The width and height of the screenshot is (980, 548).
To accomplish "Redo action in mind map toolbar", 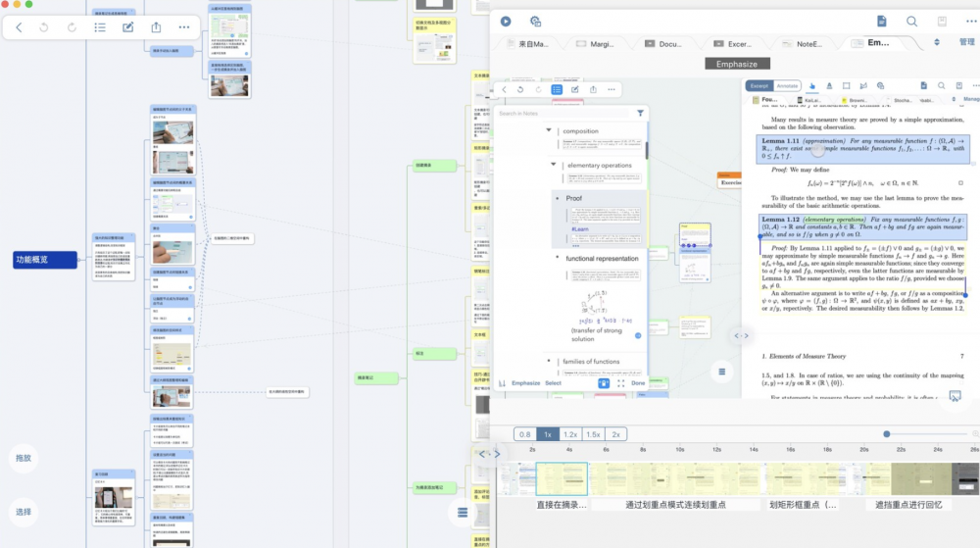I will pyautogui.click(x=72, y=27).
